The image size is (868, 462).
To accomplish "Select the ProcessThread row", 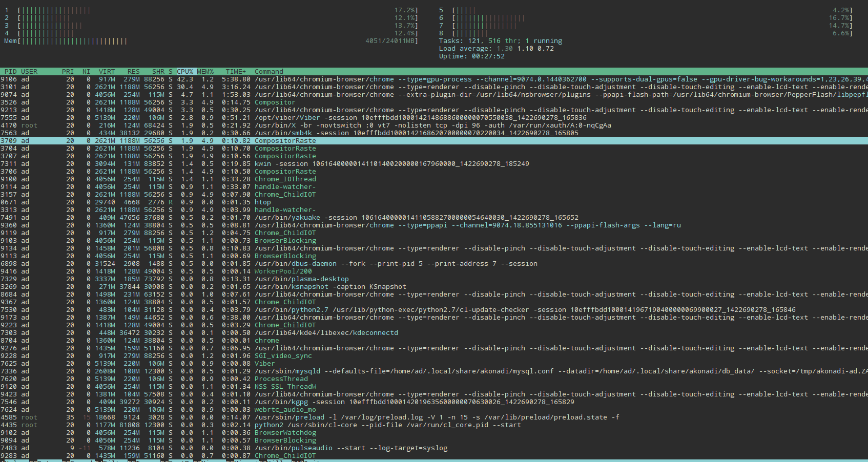I will tap(434, 379).
